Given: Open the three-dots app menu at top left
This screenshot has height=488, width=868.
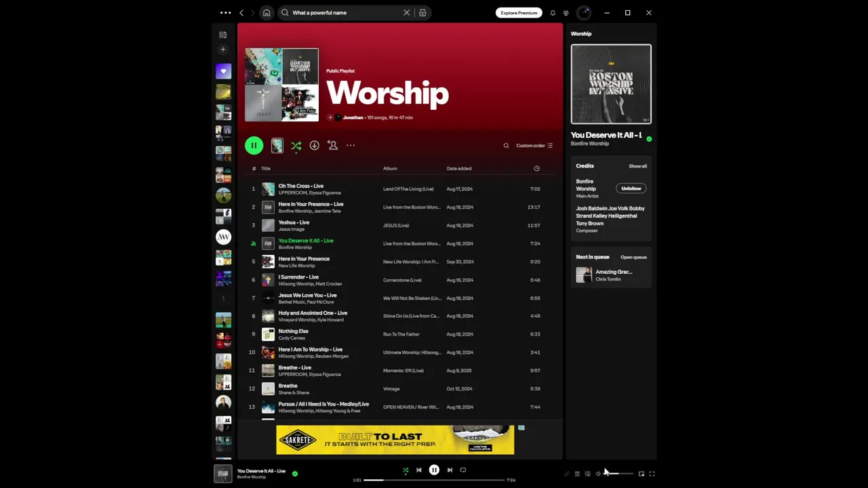Looking at the screenshot, I should [x=225, y=13].
